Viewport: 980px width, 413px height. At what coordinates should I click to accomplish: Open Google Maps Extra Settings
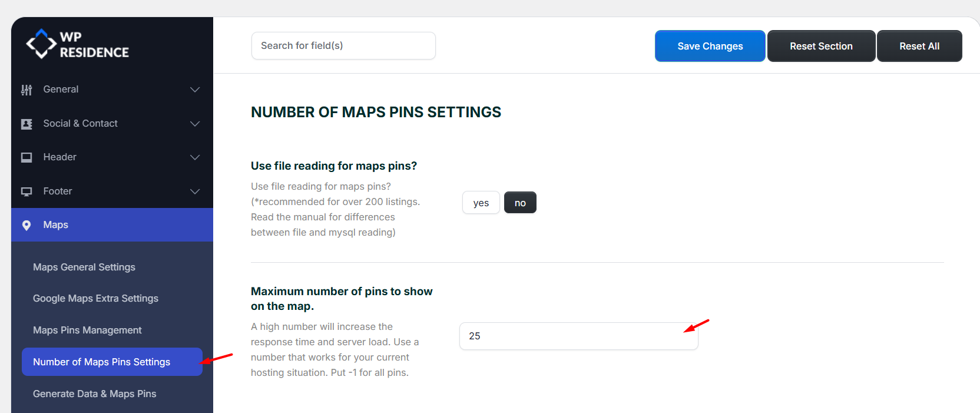[95, 298]
